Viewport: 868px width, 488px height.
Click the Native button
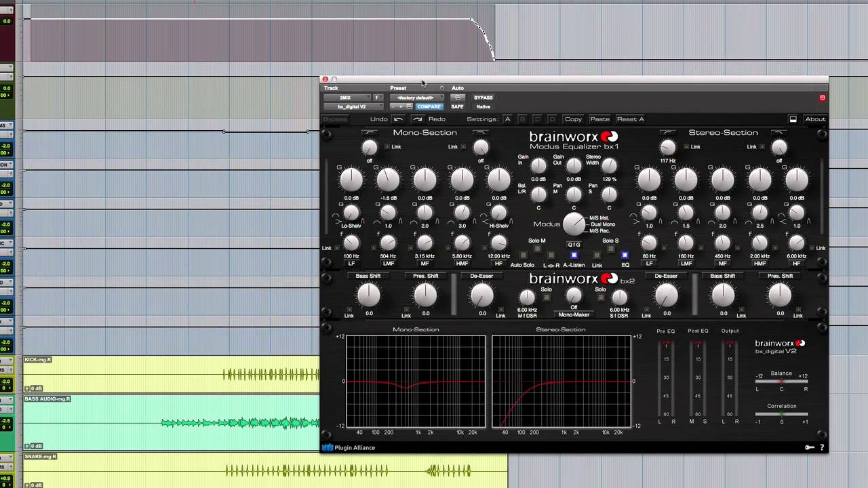[x=484, y=106]
